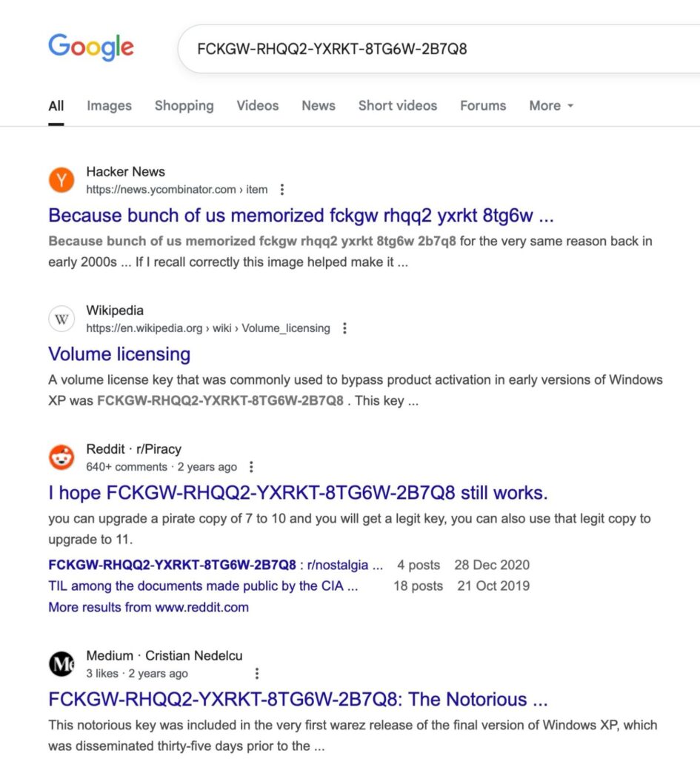Switch to the Videos tab
The height and width of the screenshot is (759, 700).
click(258, 106)
